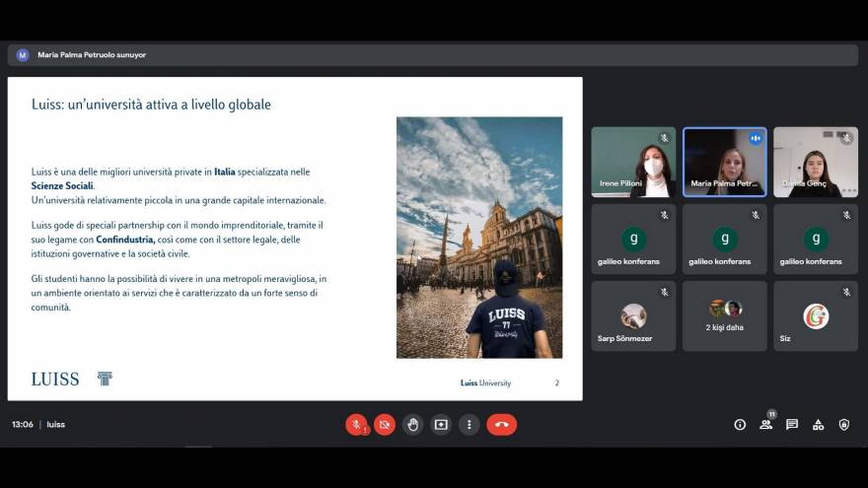
Task: Click the muted mic icon on Siz tile
Action: point(846,292)
